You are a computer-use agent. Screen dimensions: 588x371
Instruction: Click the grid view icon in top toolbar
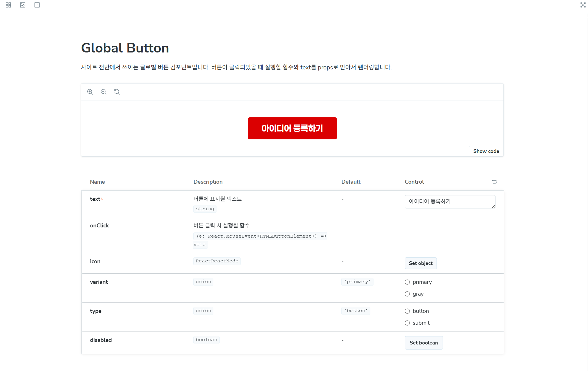(x=8, y=5)
